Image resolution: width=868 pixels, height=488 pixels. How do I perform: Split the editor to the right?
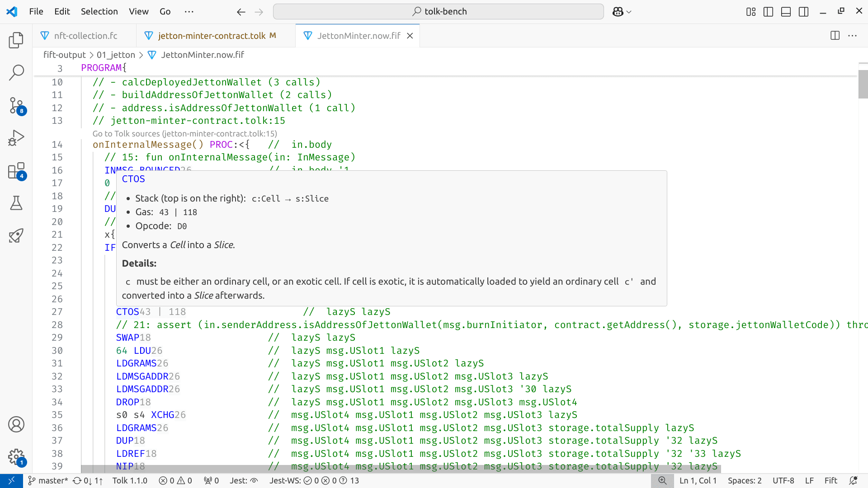tap(835, 36)
